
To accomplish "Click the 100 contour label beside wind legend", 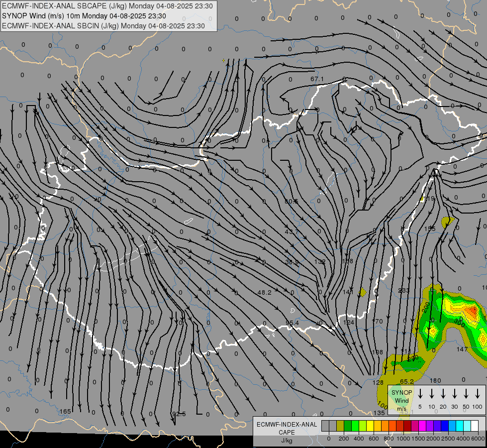I will pos(383,405).
